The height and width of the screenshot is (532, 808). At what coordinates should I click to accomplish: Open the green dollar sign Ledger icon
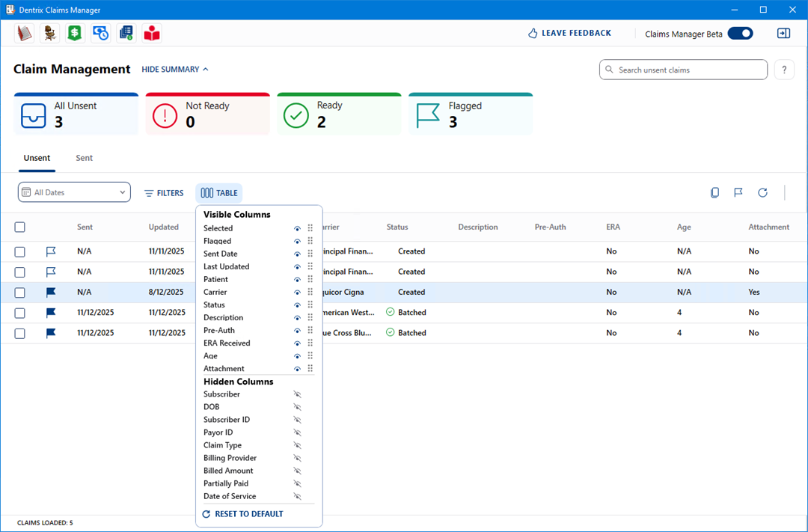[x=75, y=33]
